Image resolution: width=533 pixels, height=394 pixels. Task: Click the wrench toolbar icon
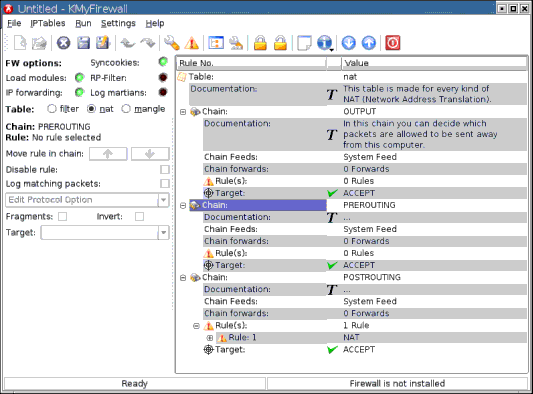(x=172, y=43)
